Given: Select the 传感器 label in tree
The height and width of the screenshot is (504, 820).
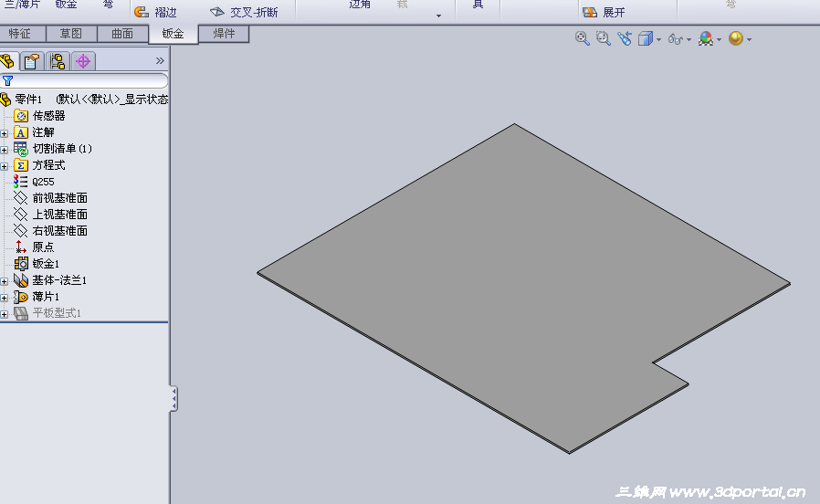Looking at the screenshot, I should tap(48, 116).
